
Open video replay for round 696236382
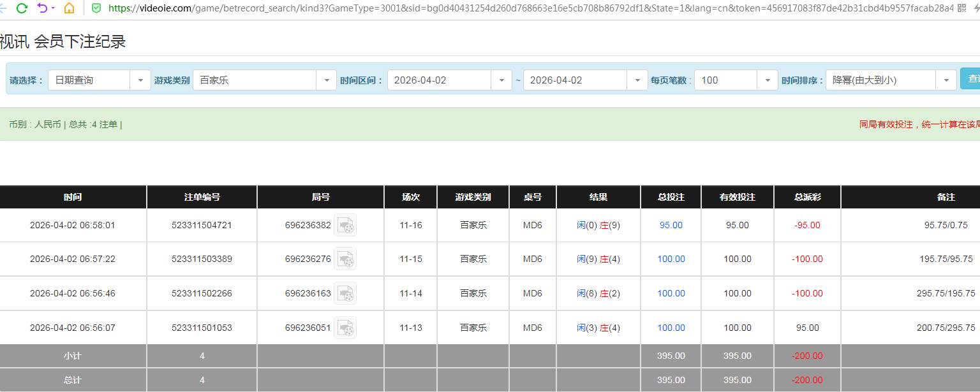click(345, 225)
